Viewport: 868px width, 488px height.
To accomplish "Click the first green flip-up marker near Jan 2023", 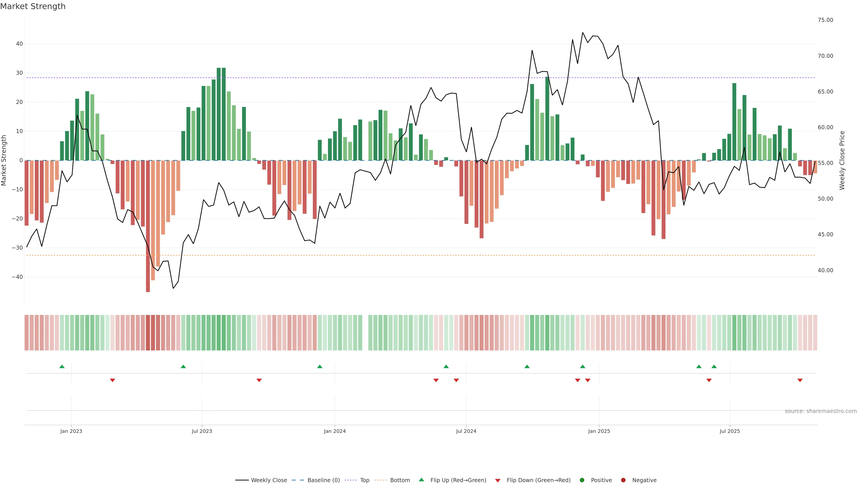I will 62,366.
